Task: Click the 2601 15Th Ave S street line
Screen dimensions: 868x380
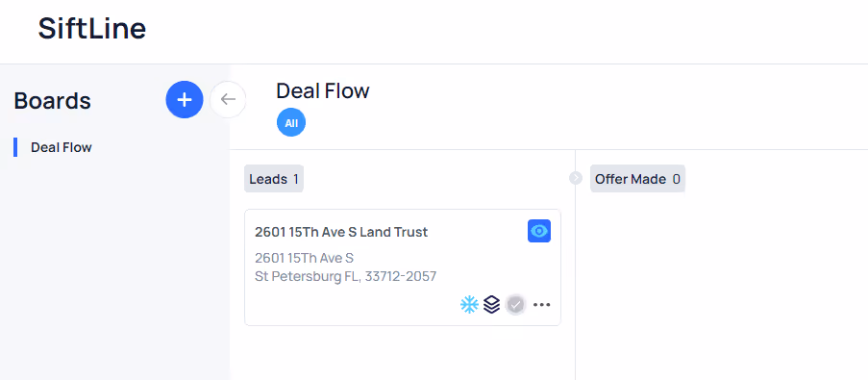Action: tap(304, 258)
